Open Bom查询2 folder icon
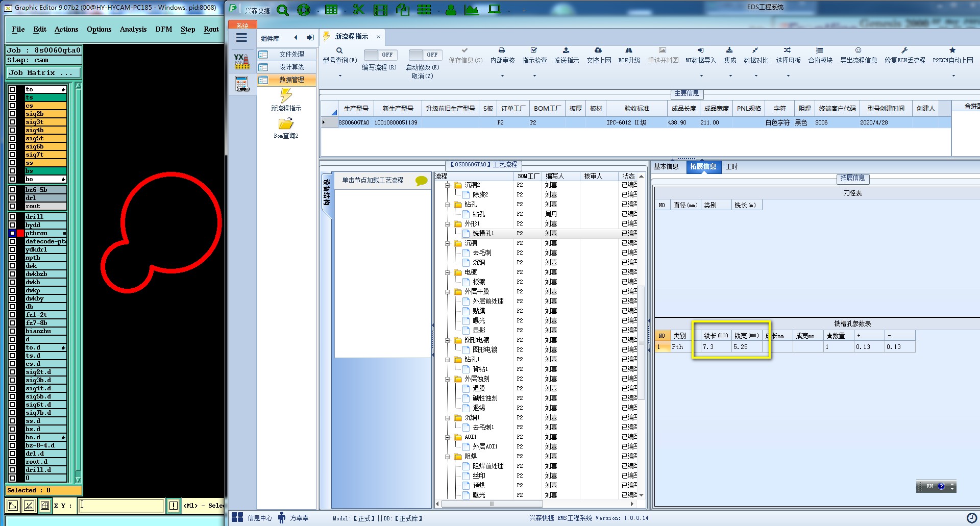 [x=286, y=124]
